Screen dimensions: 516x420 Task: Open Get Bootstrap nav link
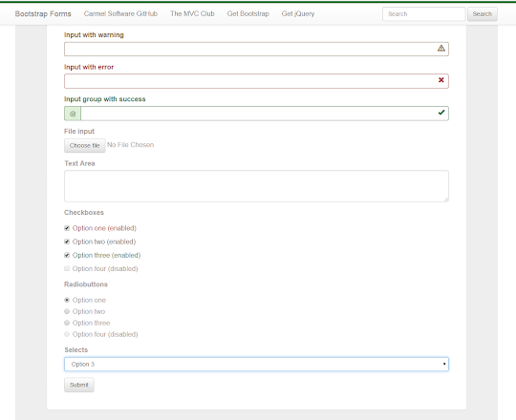(247, 13)
